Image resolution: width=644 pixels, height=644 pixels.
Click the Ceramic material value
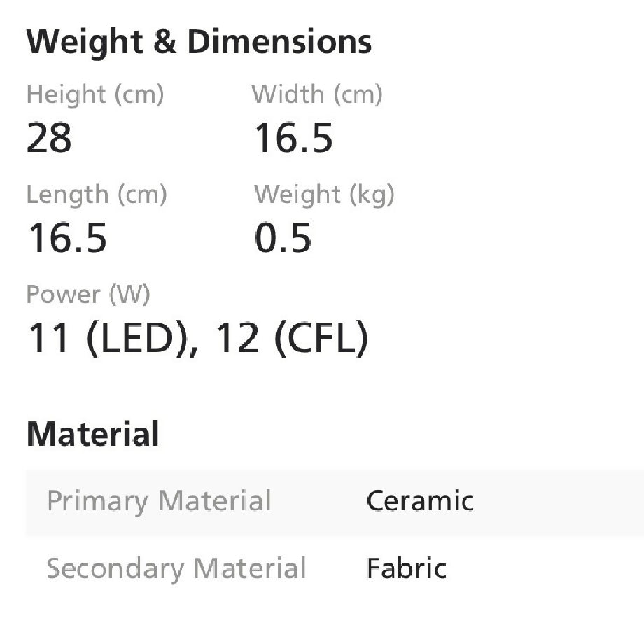pyautogui.click(x=420, y=501)
